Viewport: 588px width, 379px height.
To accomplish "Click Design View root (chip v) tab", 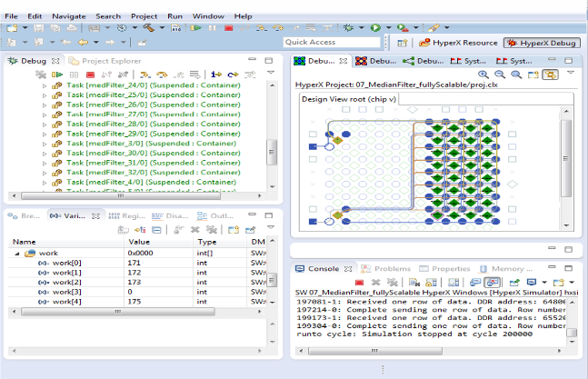I will 349,99.
